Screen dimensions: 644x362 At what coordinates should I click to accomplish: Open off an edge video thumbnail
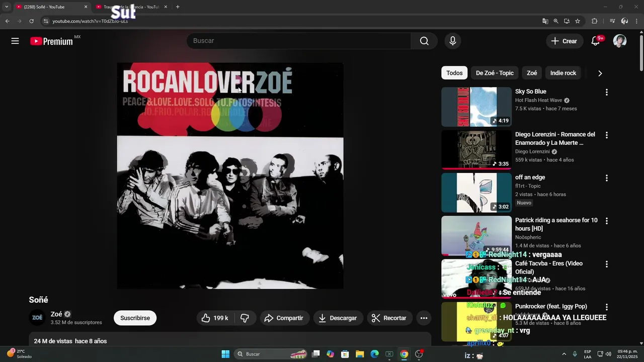476,193
